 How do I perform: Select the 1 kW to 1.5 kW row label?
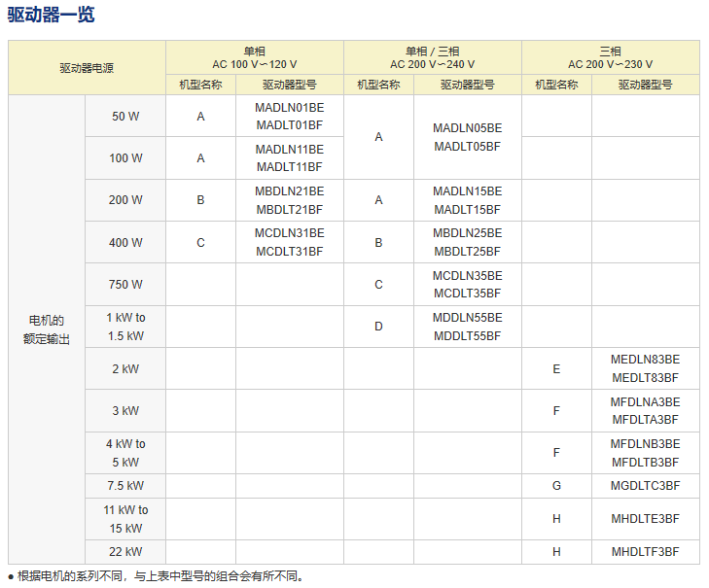click(125, 327)
